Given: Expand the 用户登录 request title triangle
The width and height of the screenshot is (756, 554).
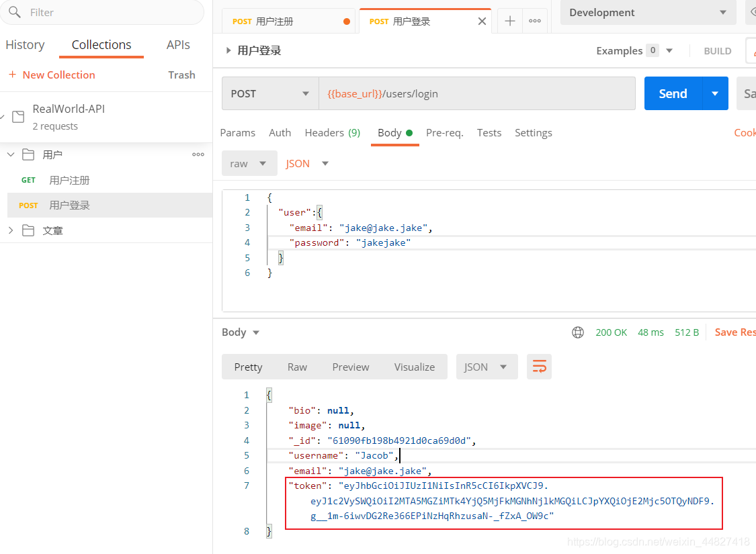Looking at the screenshot, I should pos(228,50).
